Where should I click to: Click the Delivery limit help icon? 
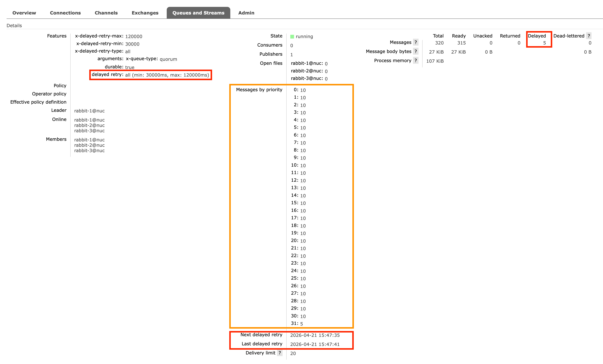280,353
